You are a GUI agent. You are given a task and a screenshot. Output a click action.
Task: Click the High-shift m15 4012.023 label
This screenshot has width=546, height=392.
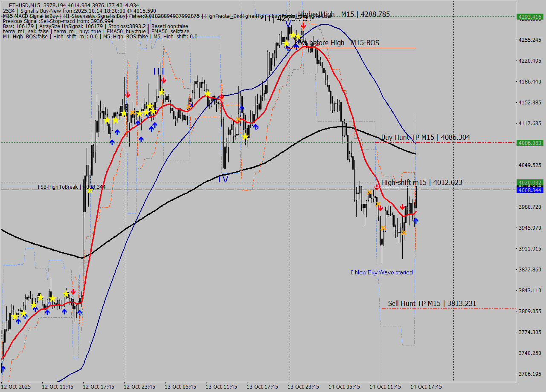click(421, 182)
